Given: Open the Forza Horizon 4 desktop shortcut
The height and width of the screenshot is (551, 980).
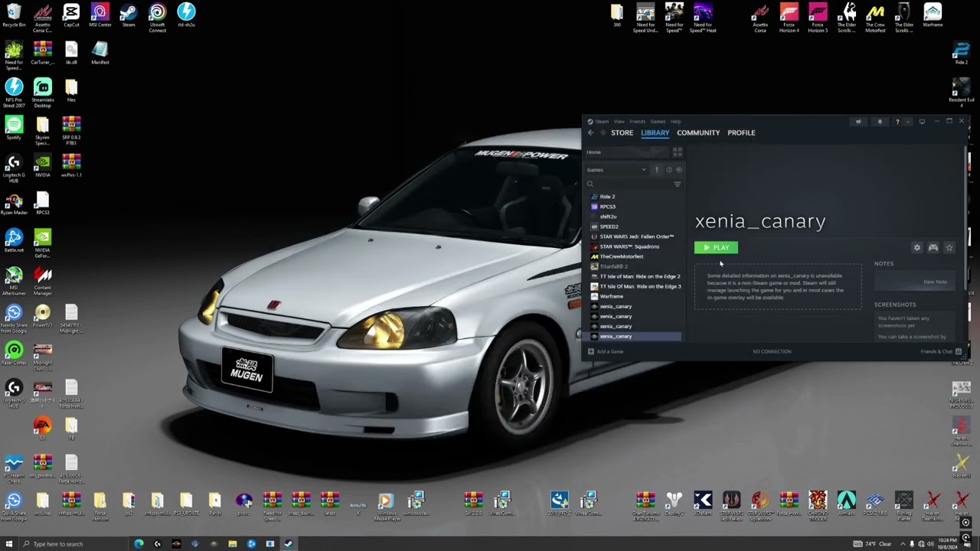Looking at the screenshot, I should click(x=789, y=18).
